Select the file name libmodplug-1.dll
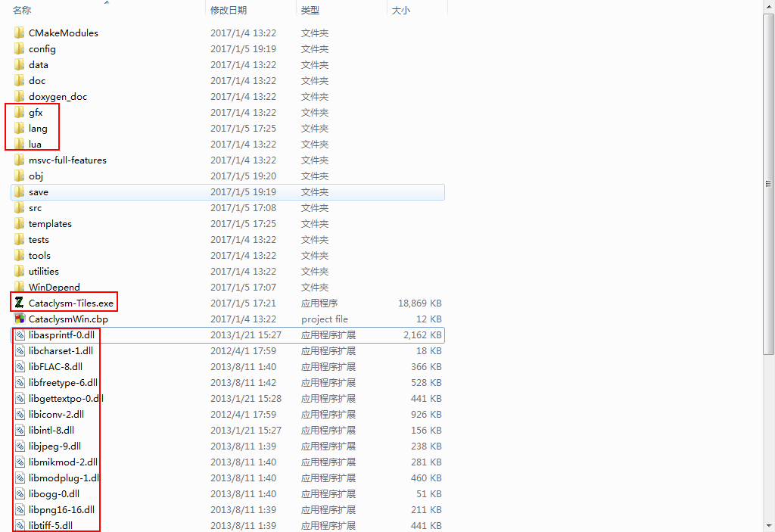 (x=64, y=478)
